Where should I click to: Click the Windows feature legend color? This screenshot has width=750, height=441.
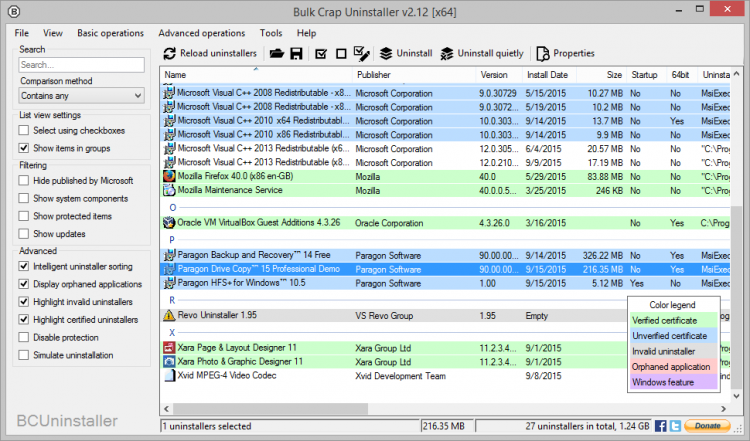point(673,382)
